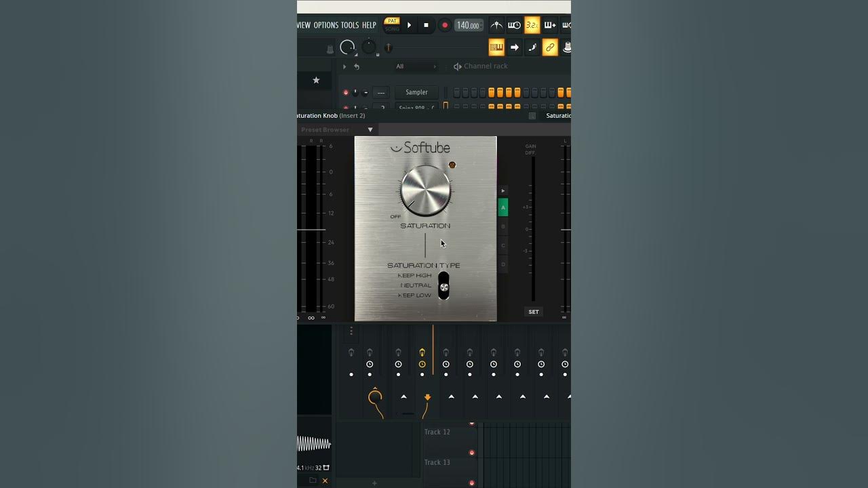This screenshot has width=868, height=488.
Task: Click the piano-plus icon in top toolbar
Action: click(550, 25)
